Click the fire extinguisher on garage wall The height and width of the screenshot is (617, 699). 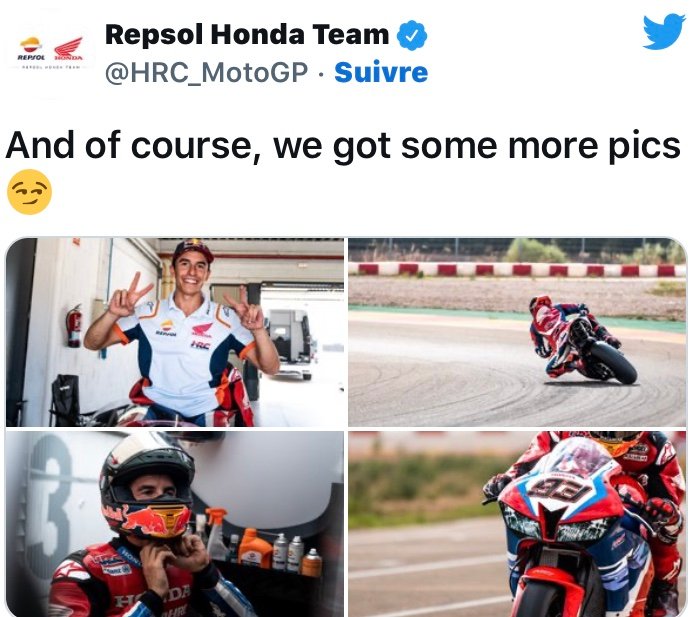tap(74, 326)
